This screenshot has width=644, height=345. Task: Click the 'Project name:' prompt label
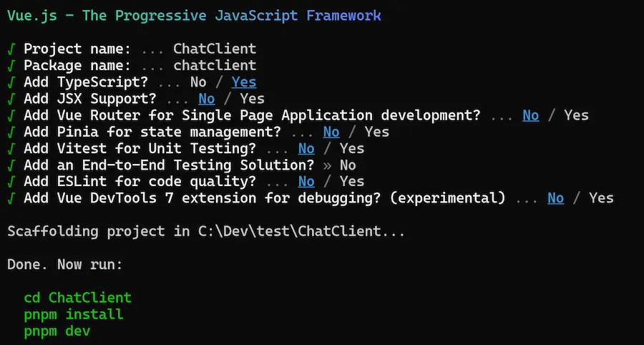[x=77, y=49]
